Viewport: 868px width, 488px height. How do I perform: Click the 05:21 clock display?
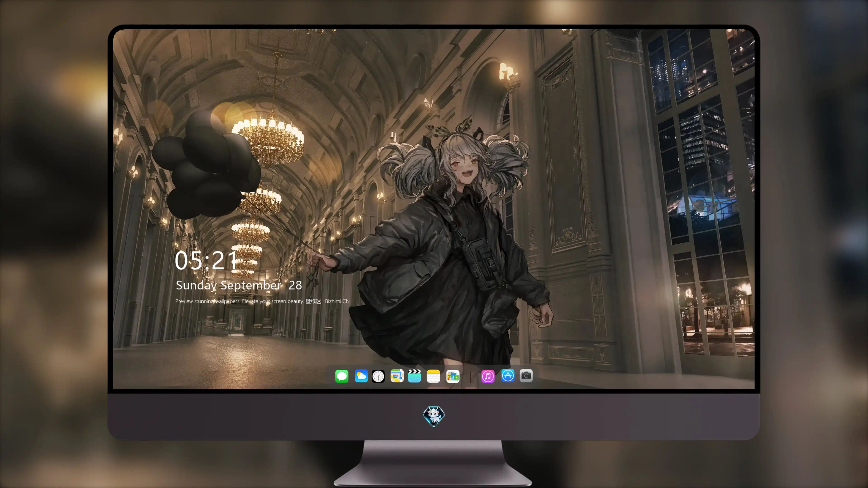tap(206, 261)
